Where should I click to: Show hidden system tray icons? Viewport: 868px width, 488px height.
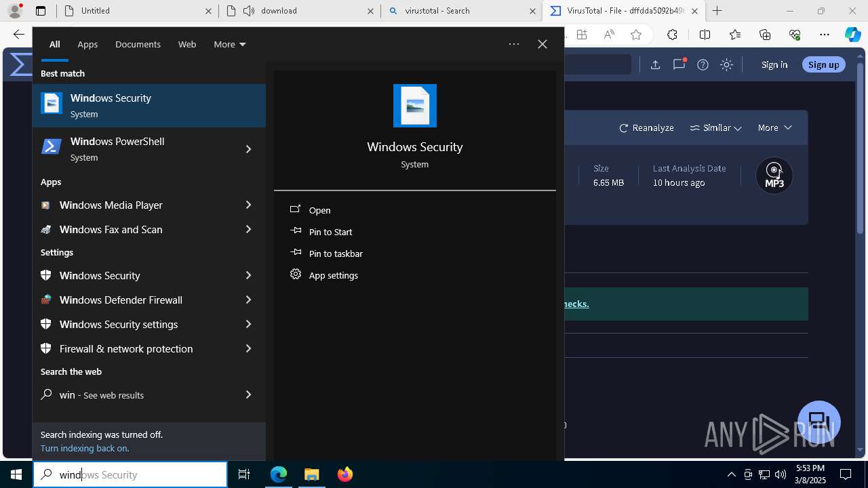(731, 474)
